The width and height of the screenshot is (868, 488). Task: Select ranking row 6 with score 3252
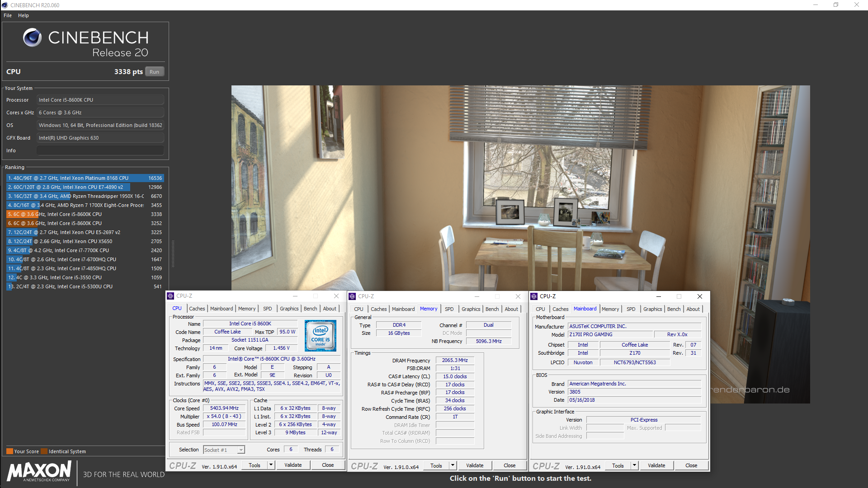[85, 223]
